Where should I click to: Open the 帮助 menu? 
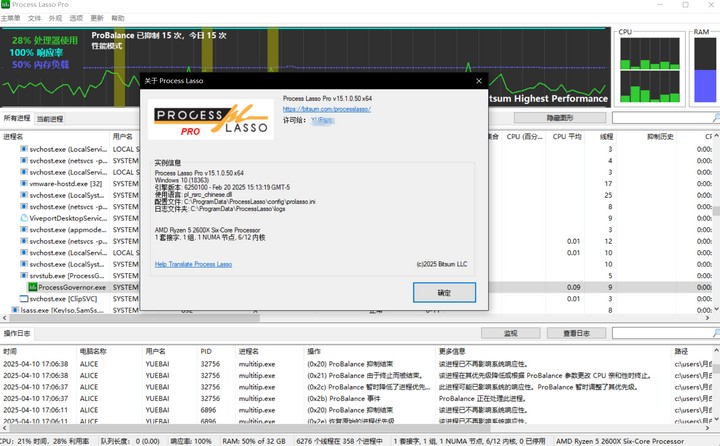[x=118, y=18]
